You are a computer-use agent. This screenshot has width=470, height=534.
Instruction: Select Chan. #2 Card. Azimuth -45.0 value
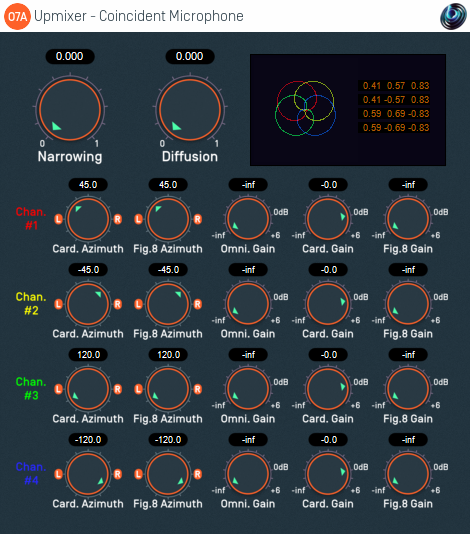(x=88, y=270)
